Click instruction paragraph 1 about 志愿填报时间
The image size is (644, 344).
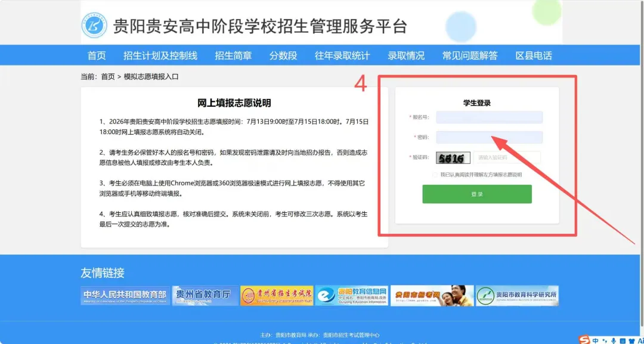coord(234,127)
